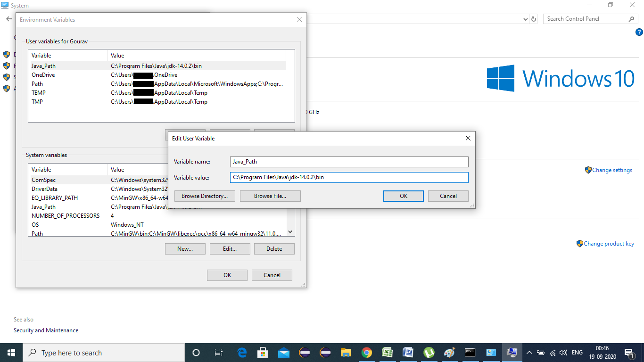Screen dimensions: 644x362
Task: Select Java_Path row in System variables
Action: point(99,207)
